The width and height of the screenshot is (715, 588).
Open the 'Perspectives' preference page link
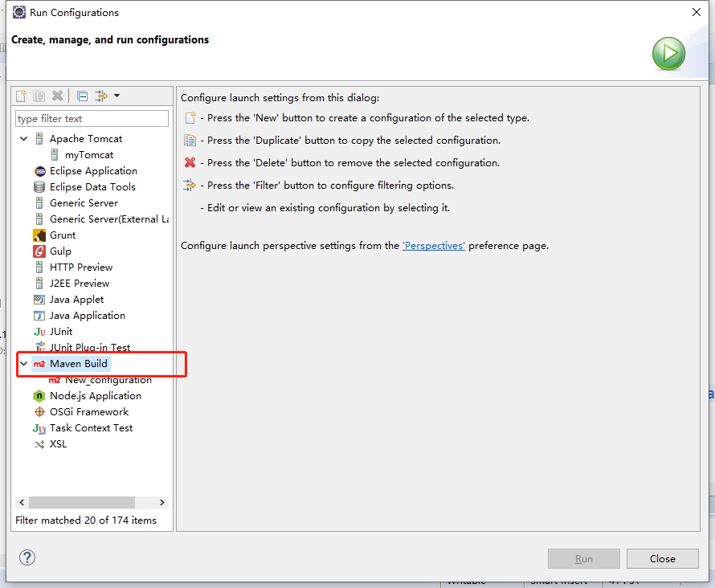click(x=434, y=246)
